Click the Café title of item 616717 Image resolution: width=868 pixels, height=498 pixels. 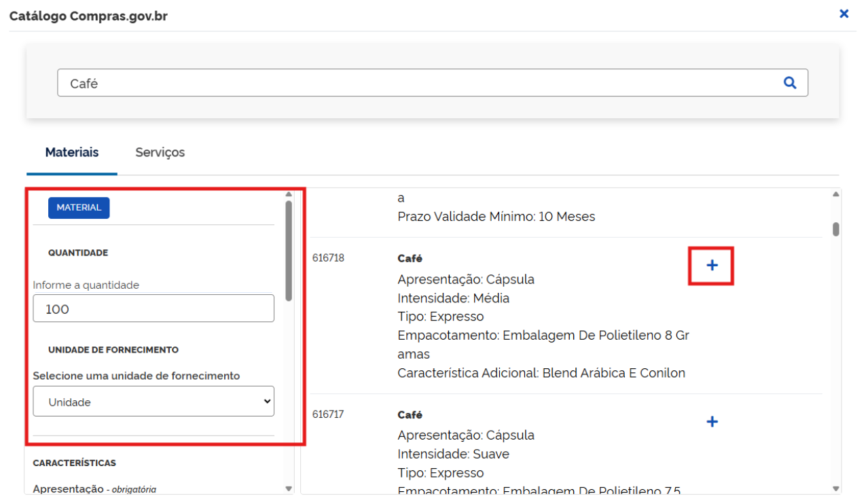pos(410,415)
